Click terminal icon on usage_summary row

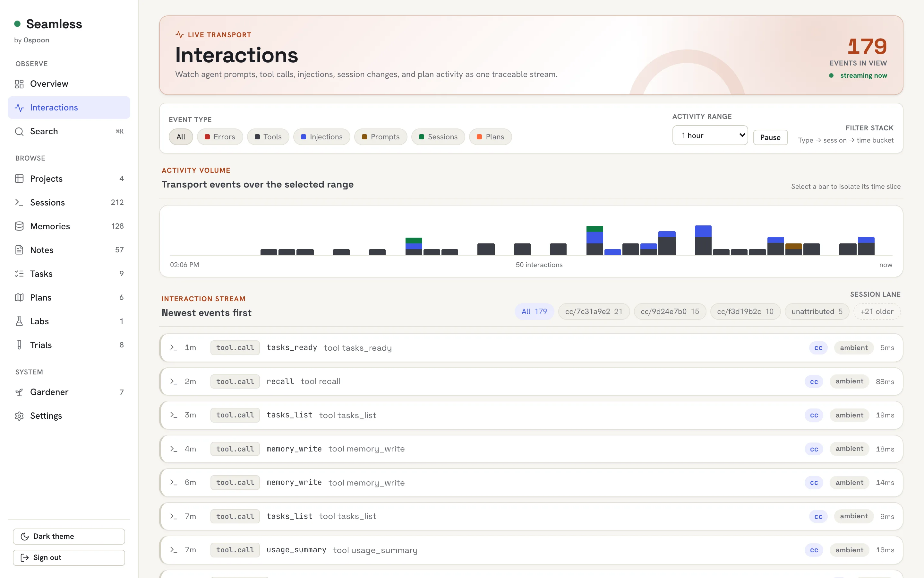(174, 550)
